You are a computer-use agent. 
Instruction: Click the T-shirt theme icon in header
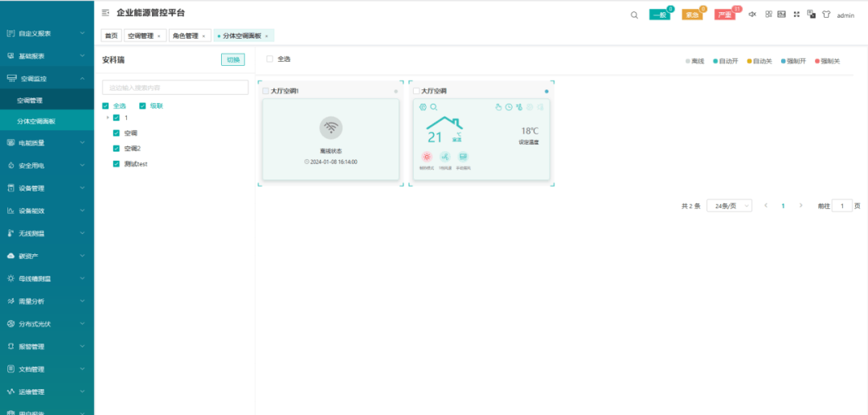[825, 14]
